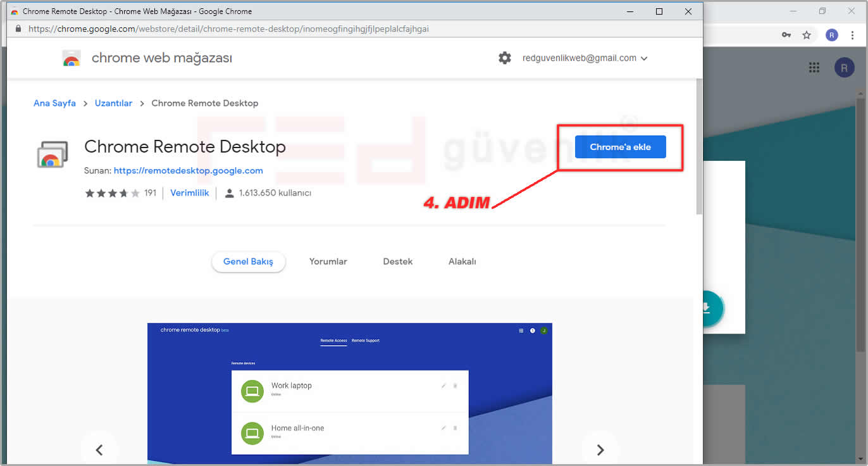Viewport: 868px width, 466px height.
Task: Click the Chrome'a ekle button
Action: 620,147
